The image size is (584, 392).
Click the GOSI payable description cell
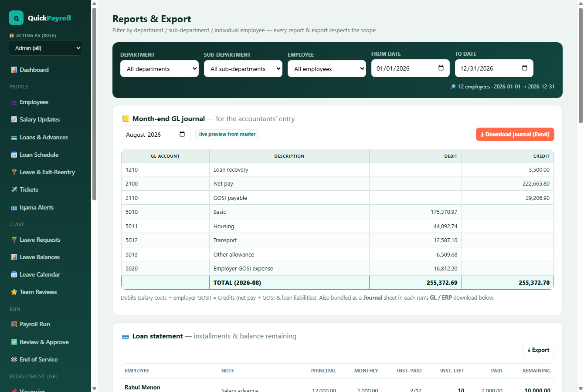[289, 198]
